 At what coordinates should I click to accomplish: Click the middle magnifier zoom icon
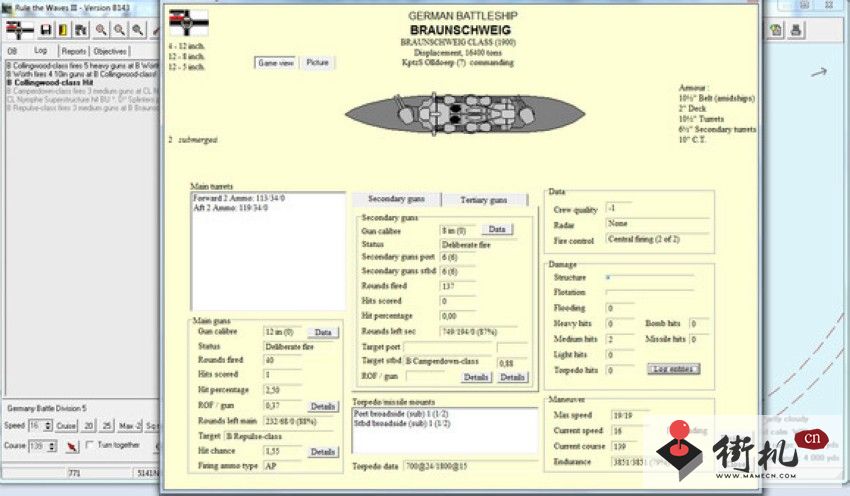pos(119,30)
